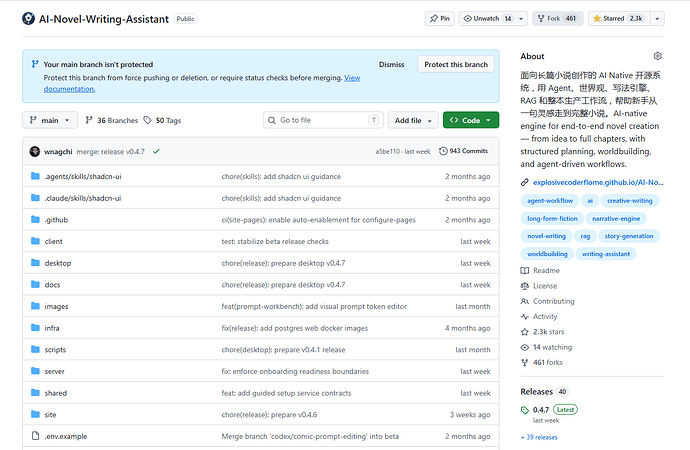Fork the repository
Image resolution: width=690 pixels, height=450 pixels.
click(x=558, y=18)
